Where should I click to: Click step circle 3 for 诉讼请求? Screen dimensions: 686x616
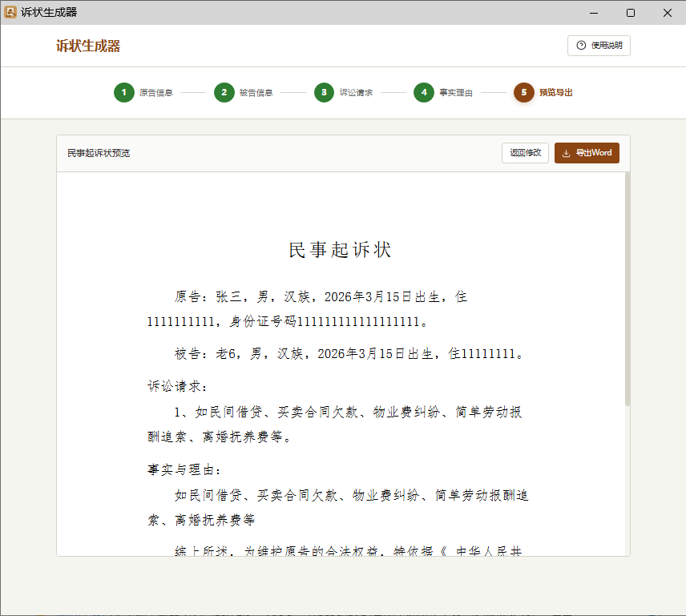coord(324,92)
